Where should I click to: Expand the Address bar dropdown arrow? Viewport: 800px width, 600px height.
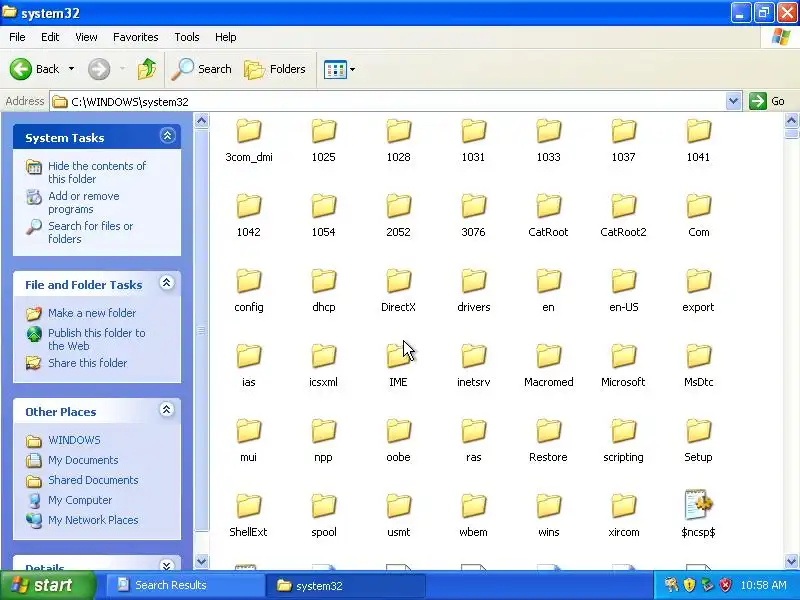point(733,101)
